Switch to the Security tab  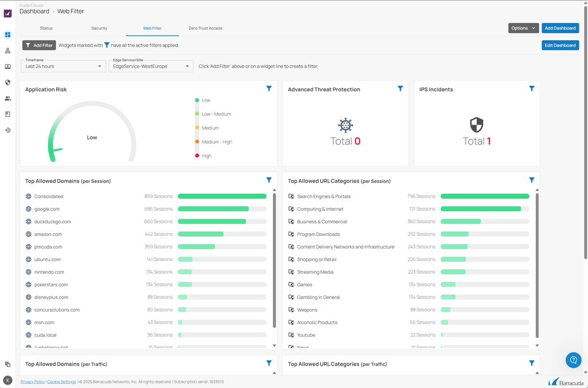[x=99, y=28]
